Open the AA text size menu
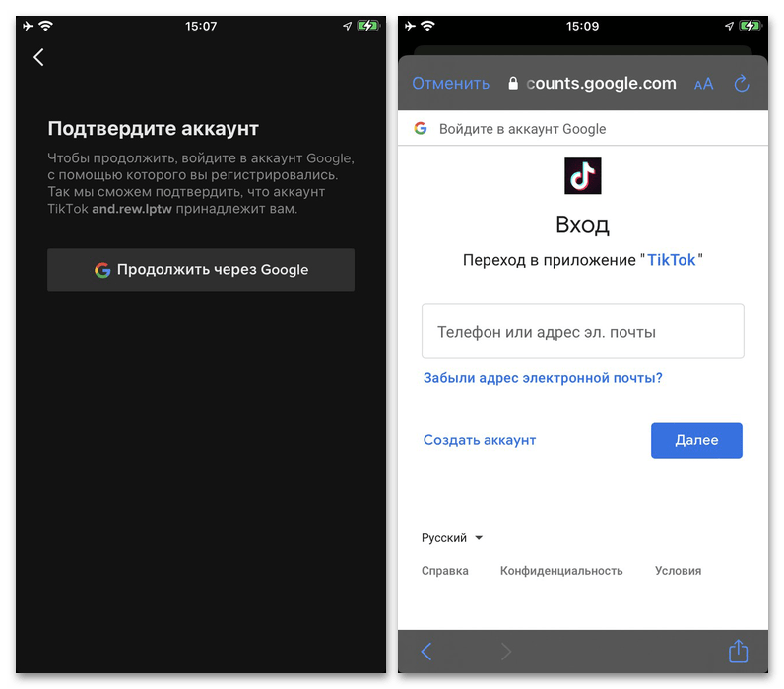Image resolution: width=784 pixels, height=689 pixels. (x=703, y=84)
